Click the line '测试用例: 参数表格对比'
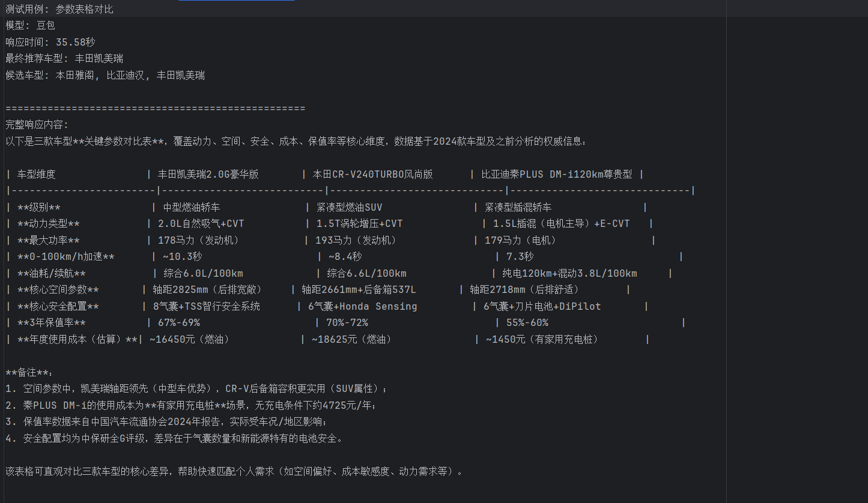 [x=59, y=9]
